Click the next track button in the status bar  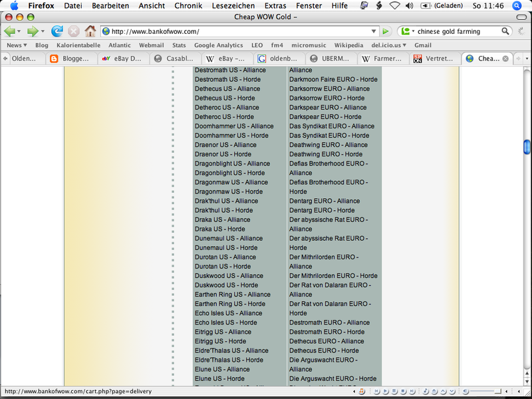click(x=412, y=391)
